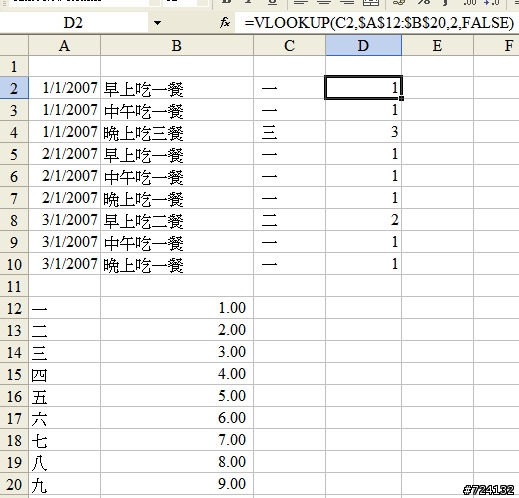519x498 pixels.
Task: Click cell B3 '中午吃一餐'
Action: click(x=177, y=110)
